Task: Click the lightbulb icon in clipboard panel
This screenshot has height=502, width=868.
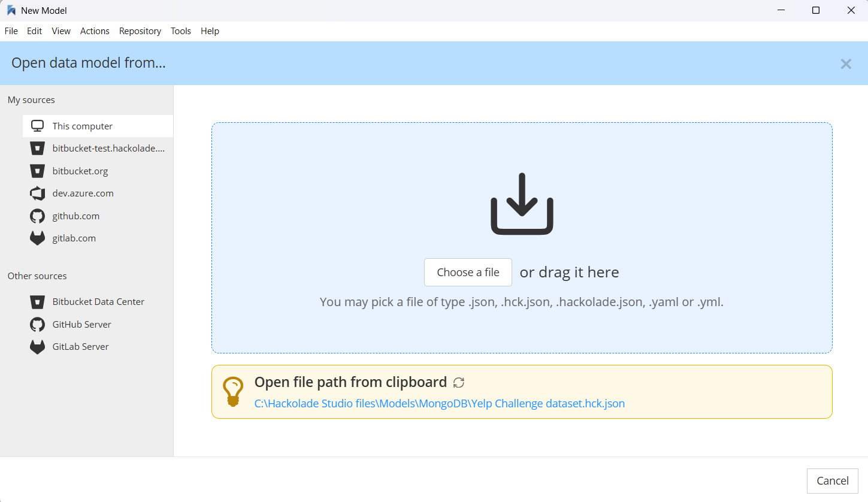Action: (232, 392)
